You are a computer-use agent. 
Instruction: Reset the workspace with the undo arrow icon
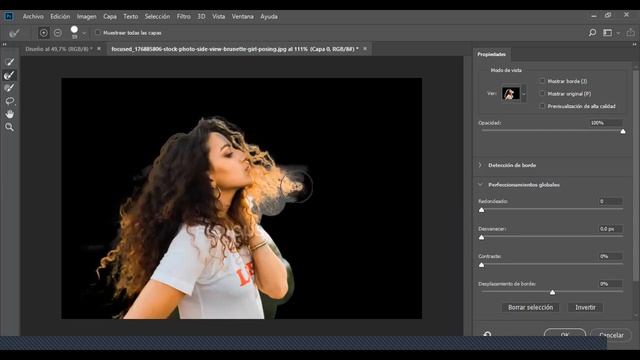coord(487,334)
